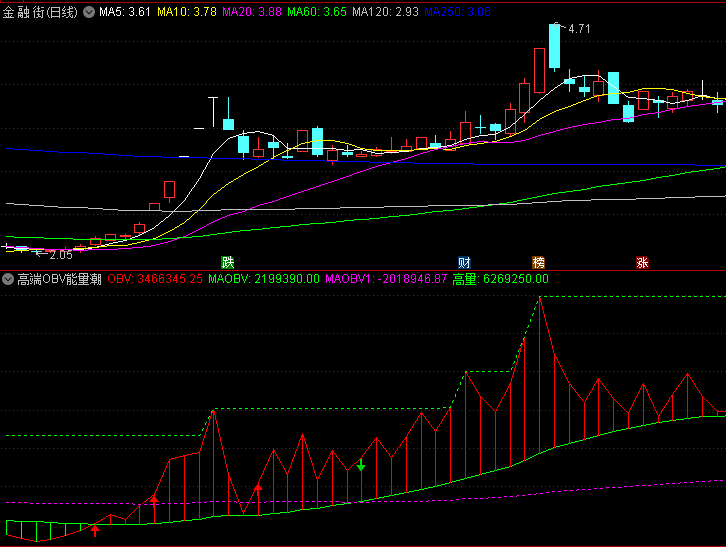
Task: Click the green 跌 event marker
Action: pyautogui.click(x=228, y=262)
